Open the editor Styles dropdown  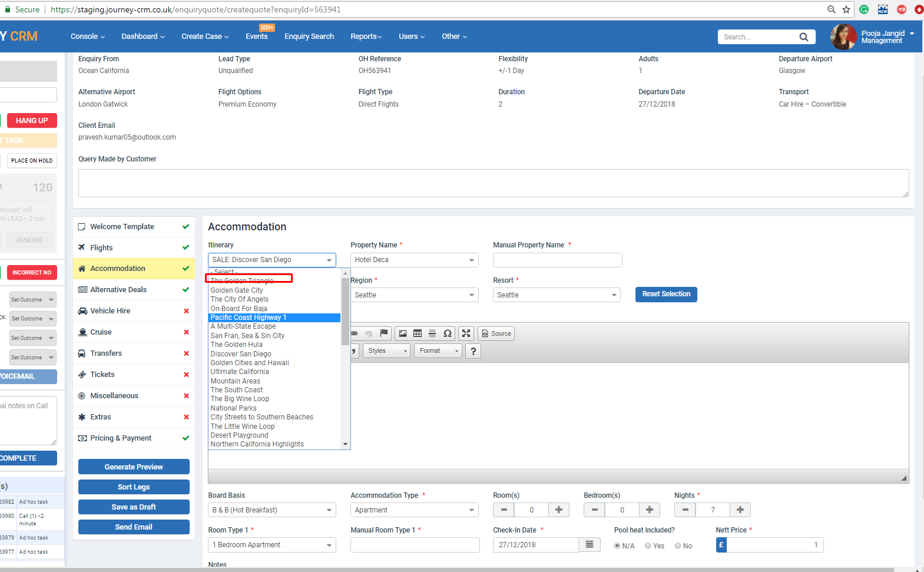(x=387, y=351)
